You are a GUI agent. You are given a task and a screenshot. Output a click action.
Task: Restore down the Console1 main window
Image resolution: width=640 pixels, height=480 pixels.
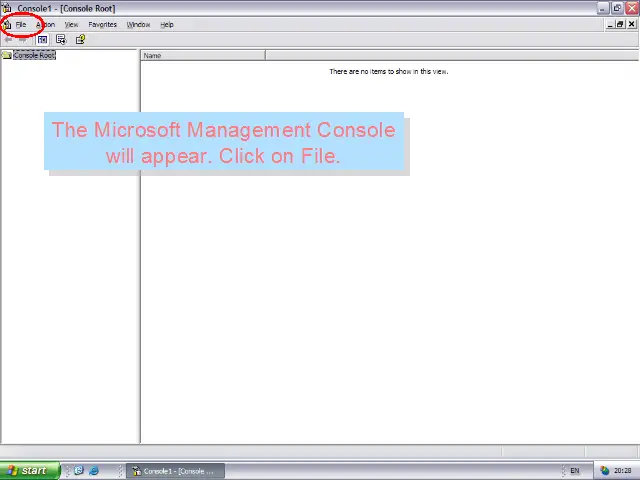click(617, 8)
